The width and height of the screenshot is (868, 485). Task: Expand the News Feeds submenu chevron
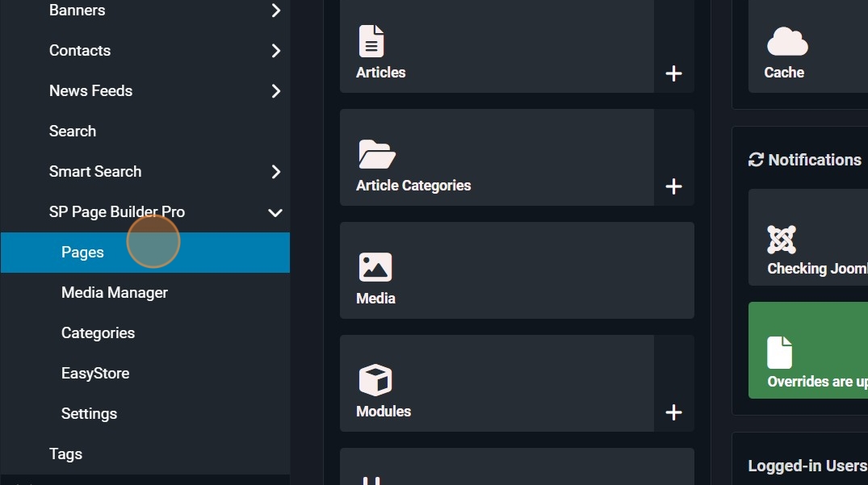[275, 91]
